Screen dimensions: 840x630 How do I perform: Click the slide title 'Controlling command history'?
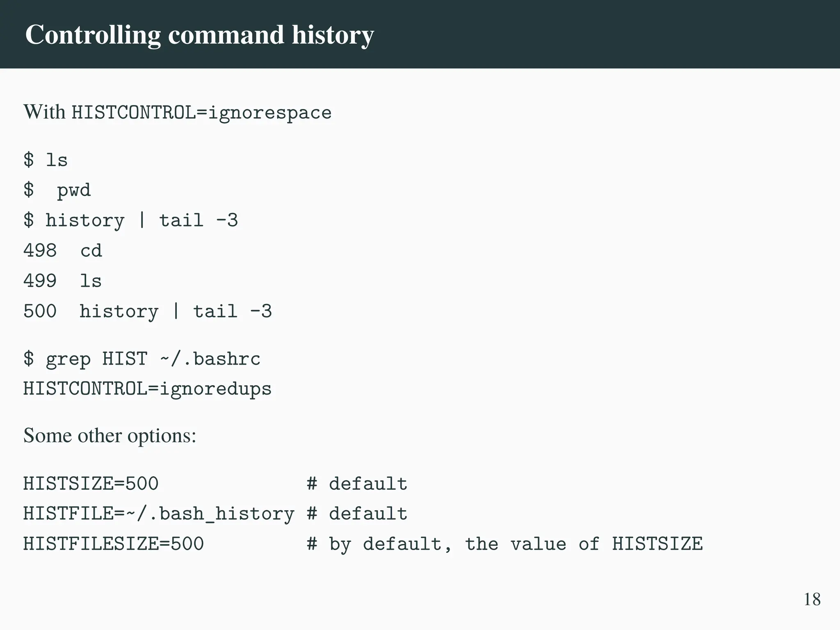pyautogui.click(x=199, y=35)
